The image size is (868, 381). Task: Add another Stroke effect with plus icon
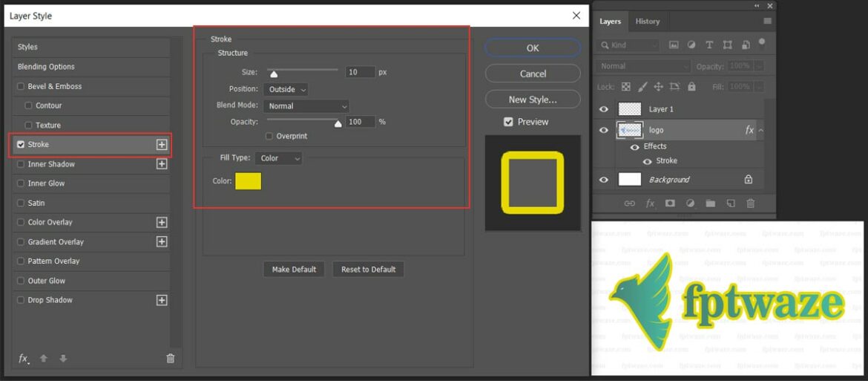pyautogui.click(x=162, y=145)
